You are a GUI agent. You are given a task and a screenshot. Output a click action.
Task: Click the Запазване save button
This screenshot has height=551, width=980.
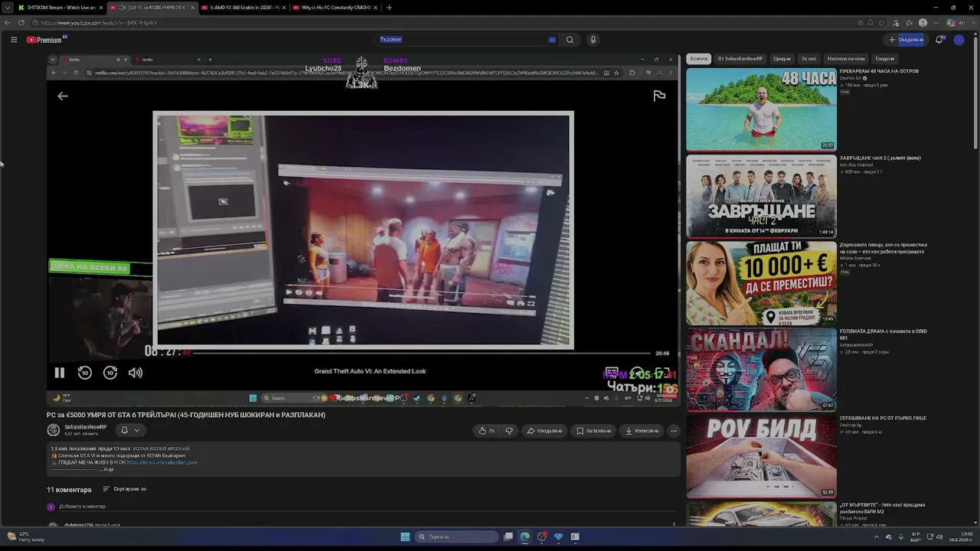tap(594, 431)
